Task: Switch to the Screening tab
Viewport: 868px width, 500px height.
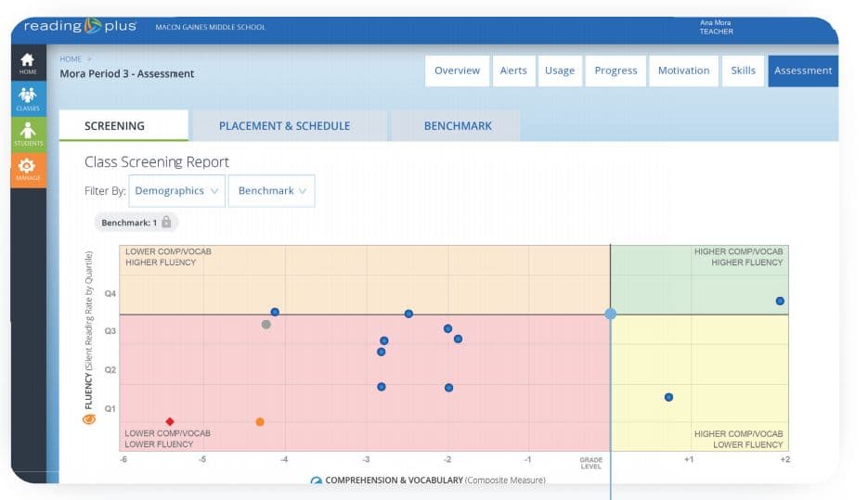Action: (123, 125)
